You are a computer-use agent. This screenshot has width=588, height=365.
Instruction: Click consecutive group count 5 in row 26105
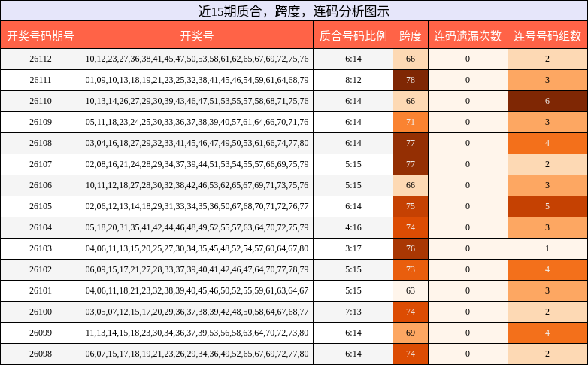point(547,205)
